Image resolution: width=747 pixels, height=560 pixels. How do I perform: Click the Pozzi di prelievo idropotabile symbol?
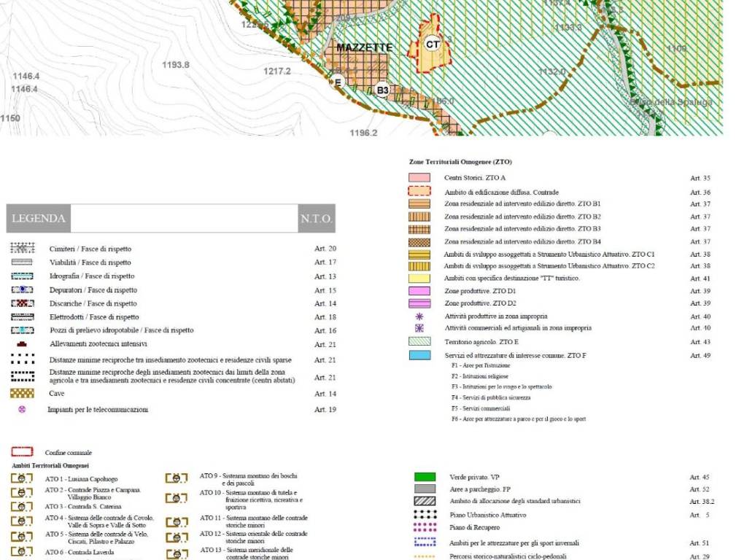23,330
